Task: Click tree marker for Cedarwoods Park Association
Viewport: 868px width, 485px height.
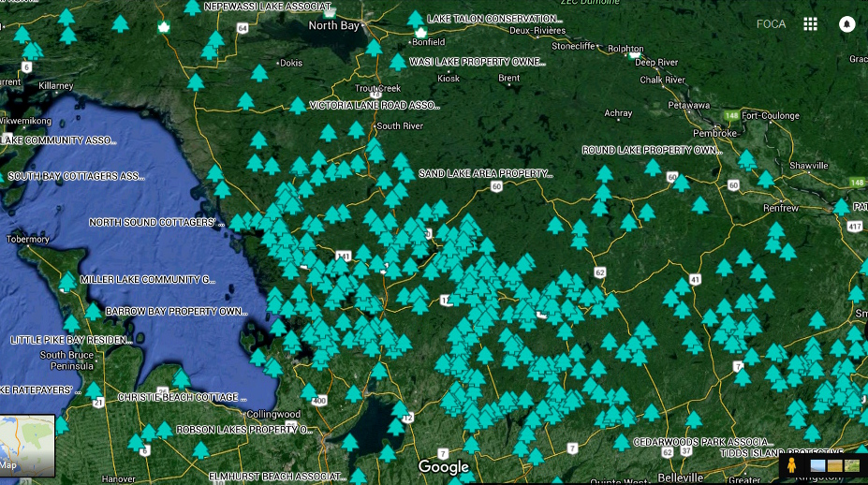Action: (x=621, y=442)
